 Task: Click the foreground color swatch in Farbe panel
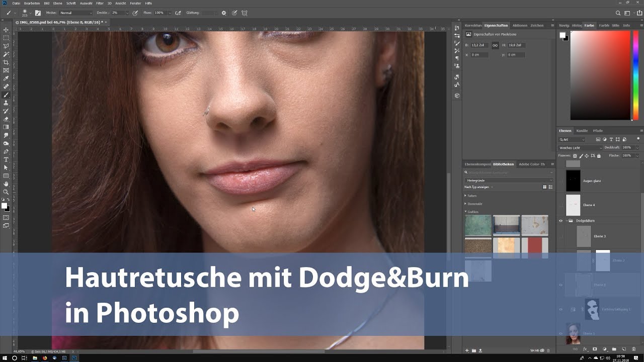pyautogui.click(x=562, y=35)
